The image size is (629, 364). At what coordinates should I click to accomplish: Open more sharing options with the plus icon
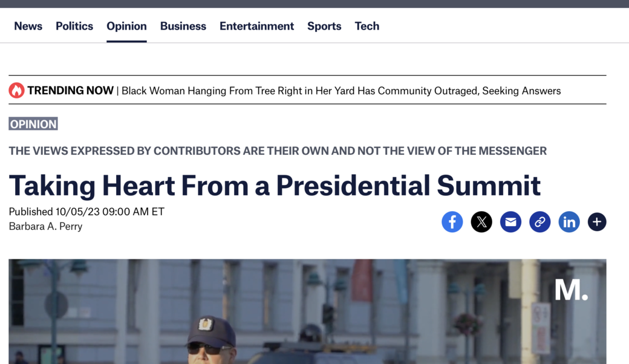click(597, 222)
